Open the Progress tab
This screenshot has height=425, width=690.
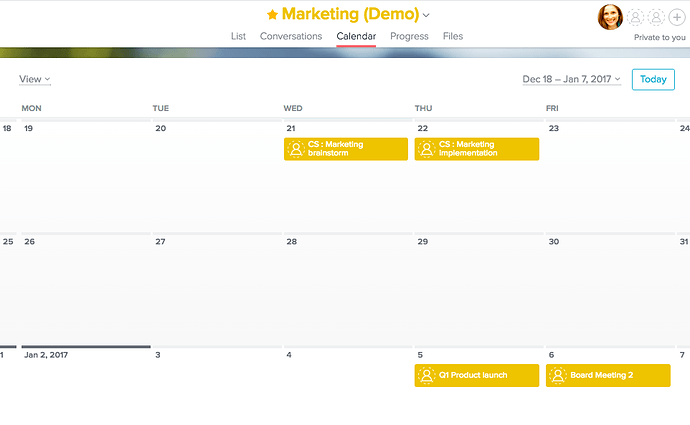pyautogui.click(x=409, y=36)
